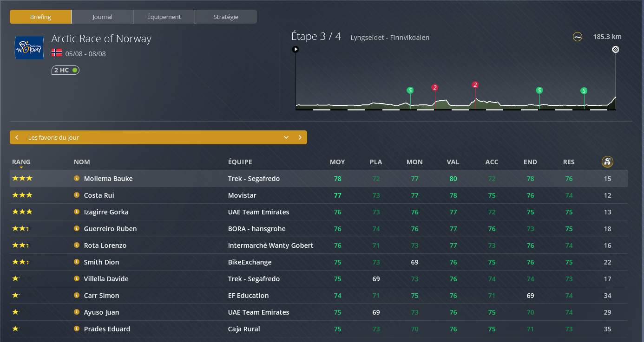Screen dimensions: 644x342
Task: Click the checkered finish flag marker
Action: point(616,49)
